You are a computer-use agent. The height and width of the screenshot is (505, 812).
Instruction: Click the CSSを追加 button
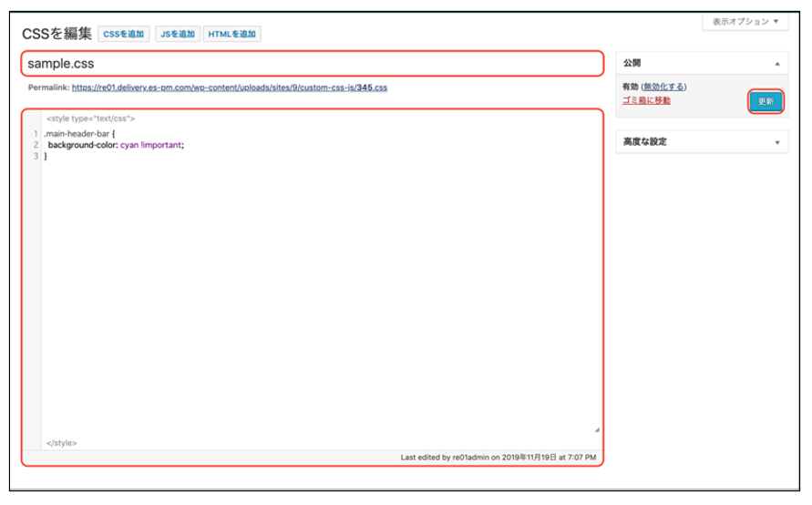tap(124, 34)
